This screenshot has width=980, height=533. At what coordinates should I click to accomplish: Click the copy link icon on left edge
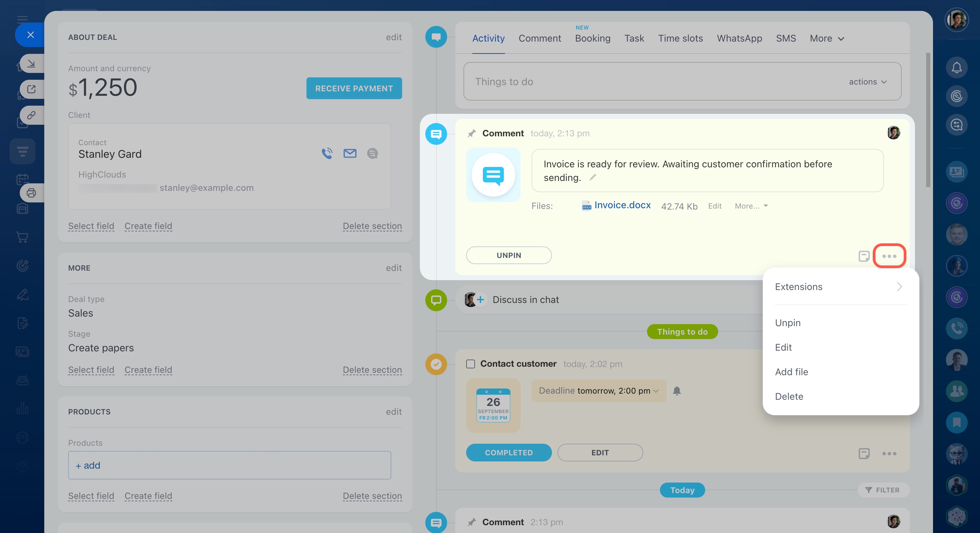point(31,115)
